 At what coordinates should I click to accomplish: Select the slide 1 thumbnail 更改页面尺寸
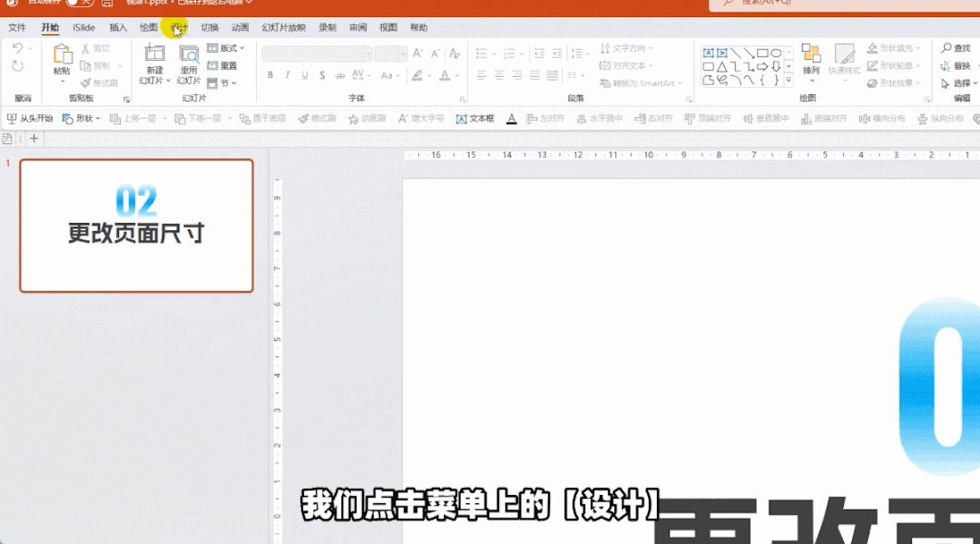pyautogui.click(x=136, y=226)
